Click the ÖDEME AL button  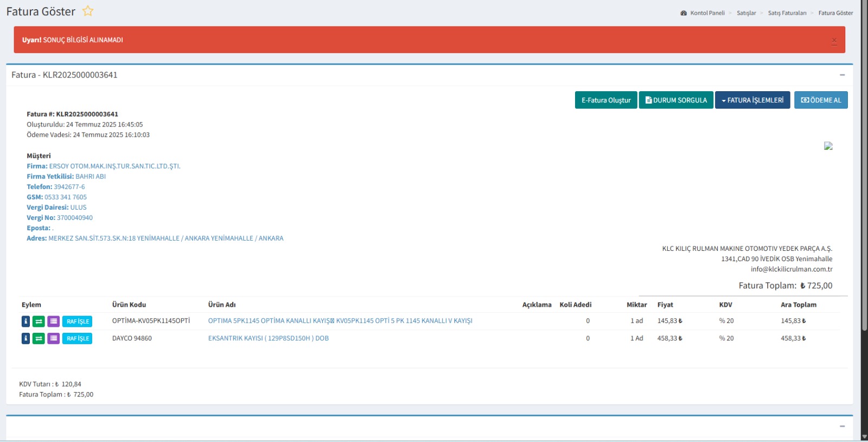[820, 100]
